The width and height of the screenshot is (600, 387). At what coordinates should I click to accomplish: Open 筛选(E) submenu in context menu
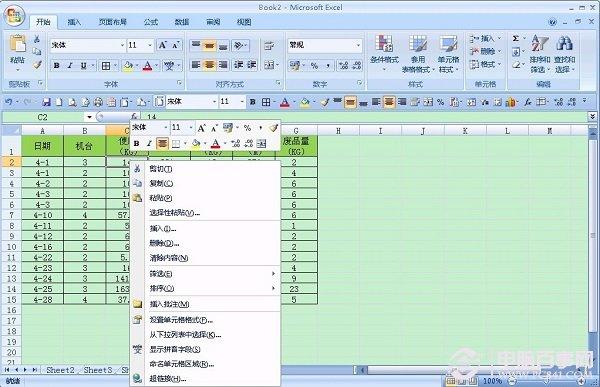point(205,274)
